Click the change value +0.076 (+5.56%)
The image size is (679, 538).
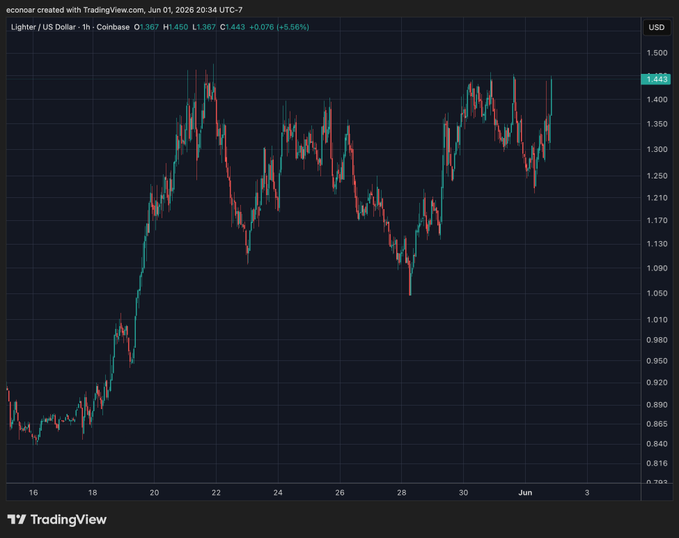[279, 27]
